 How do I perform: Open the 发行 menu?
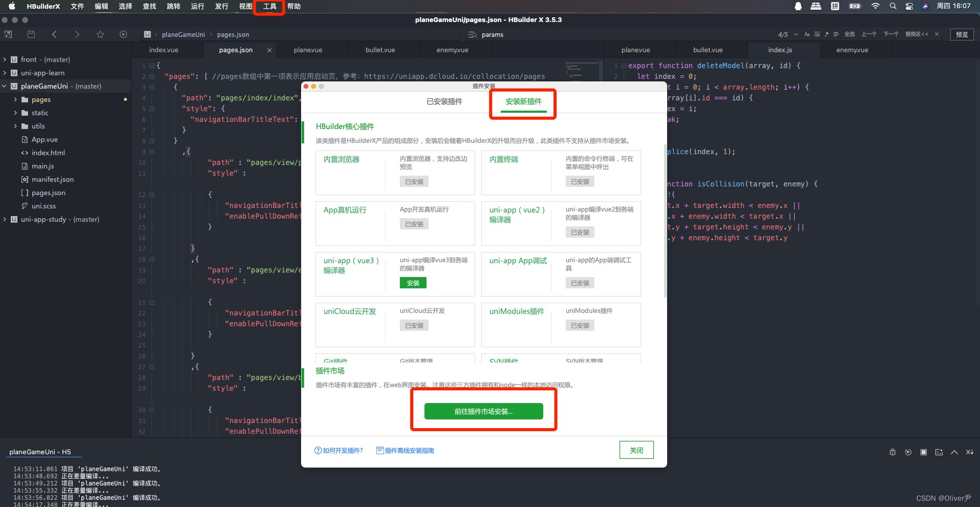pyautogui.click(x=221, y=6)
